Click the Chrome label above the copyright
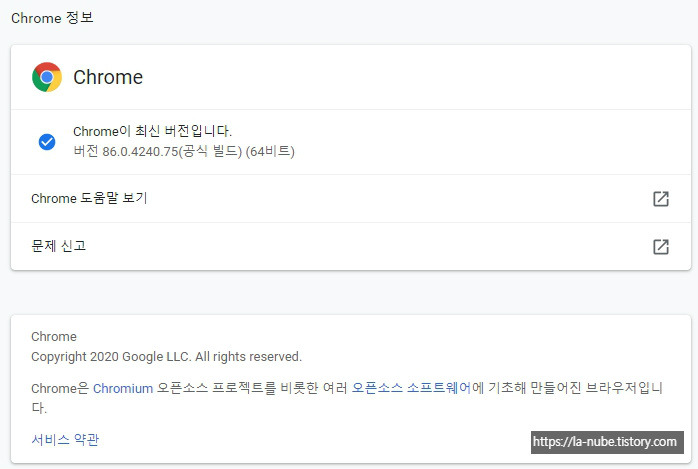Viewport: 698px width, 469px height. pyautogui.click(x=54, y=336)
